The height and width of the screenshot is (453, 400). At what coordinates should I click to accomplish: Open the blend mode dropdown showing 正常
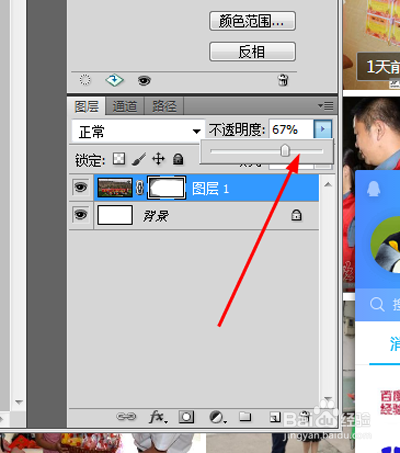pos(138,131)
